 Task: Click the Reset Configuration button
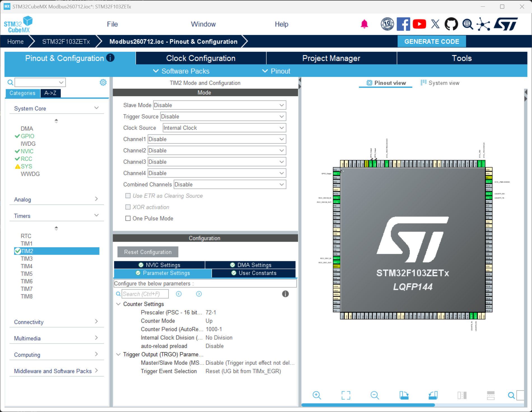[x=148, y=252]
